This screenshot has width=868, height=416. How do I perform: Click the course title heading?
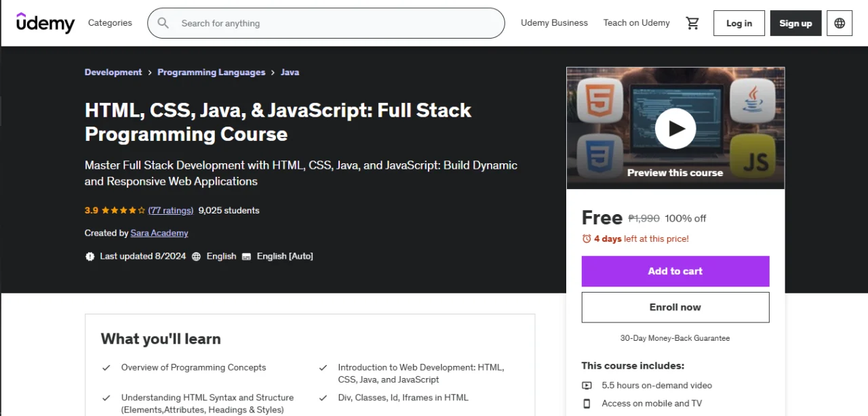[278, 122]
